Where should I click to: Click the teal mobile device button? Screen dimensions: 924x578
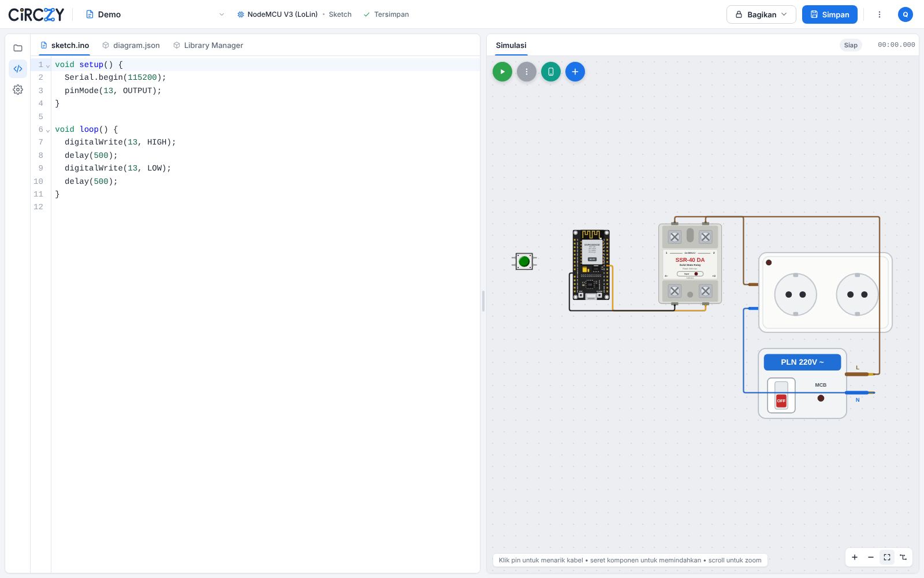[551, 72]
